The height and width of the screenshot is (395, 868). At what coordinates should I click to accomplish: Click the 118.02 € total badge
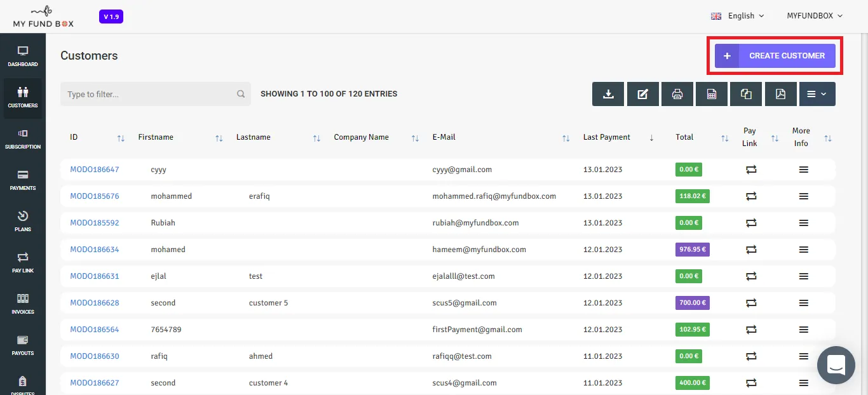[x=693, y=196]
